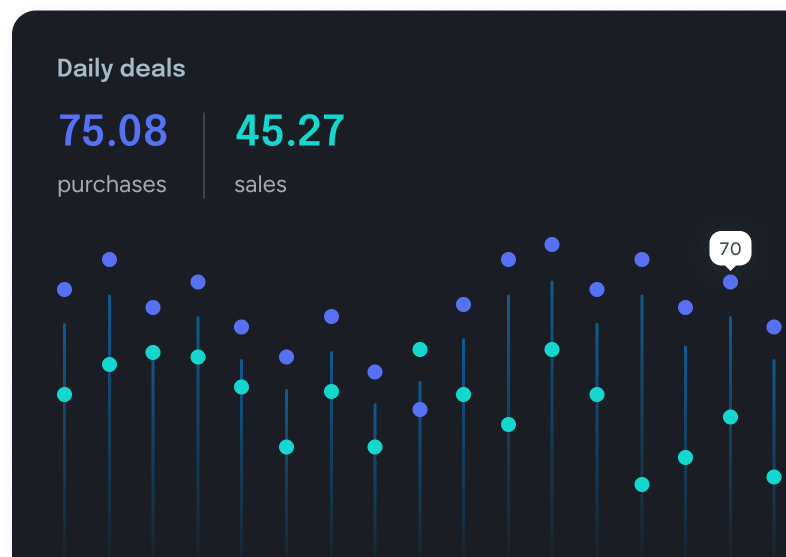Screen dimensions: 786x557
Task: Click the purple dot above the lowest teal point
Action: coord(642,259)
